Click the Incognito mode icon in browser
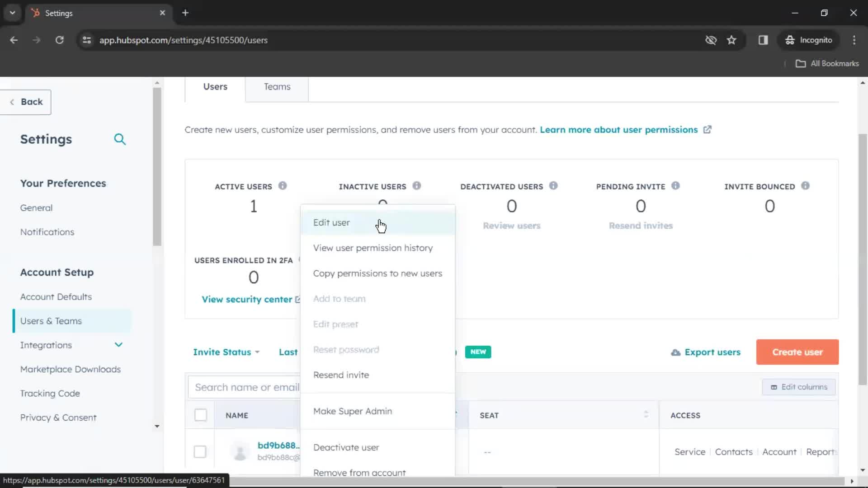 [x=789, y=40]
